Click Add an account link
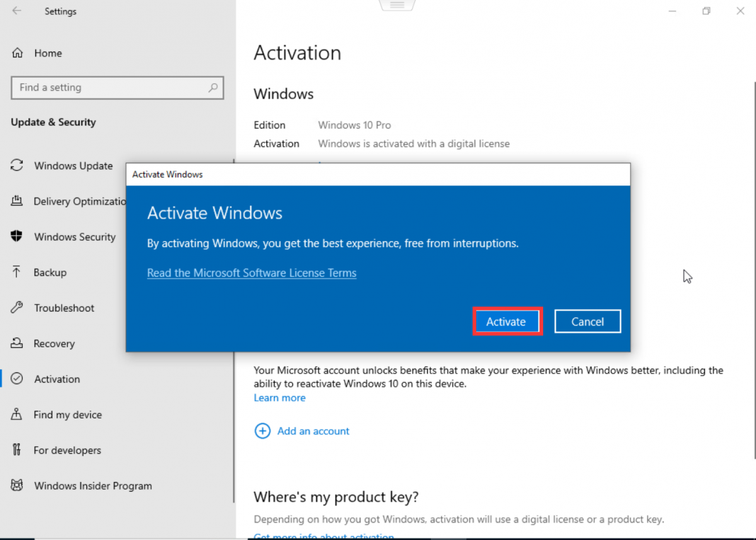Image resolution: width=756 pixels, height=540 pixels. tap(313, 431)
